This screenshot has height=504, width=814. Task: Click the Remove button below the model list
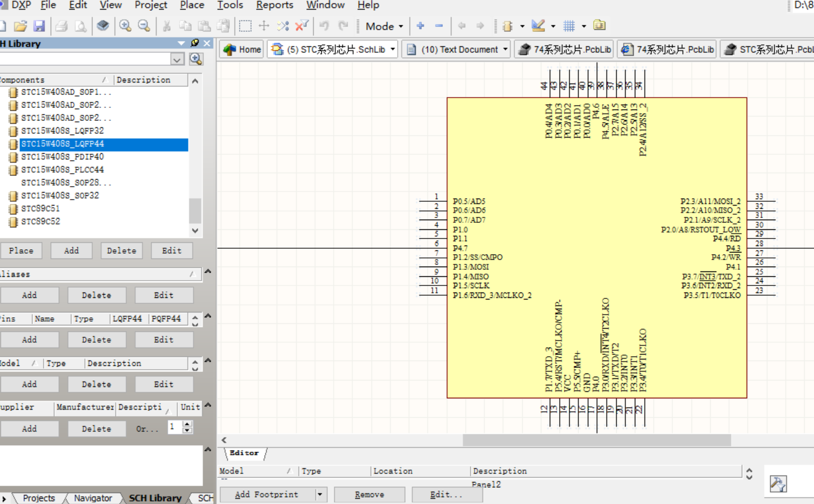click(x=369, y=494)
